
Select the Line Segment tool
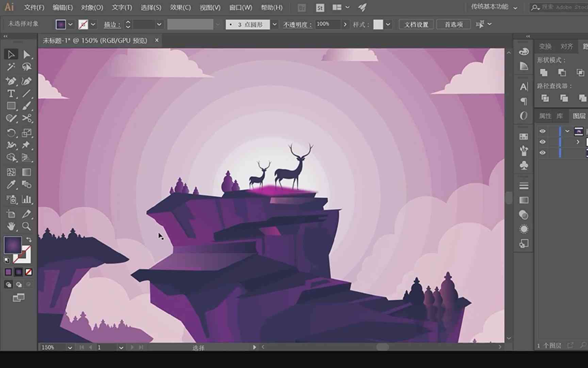[27, 93]
